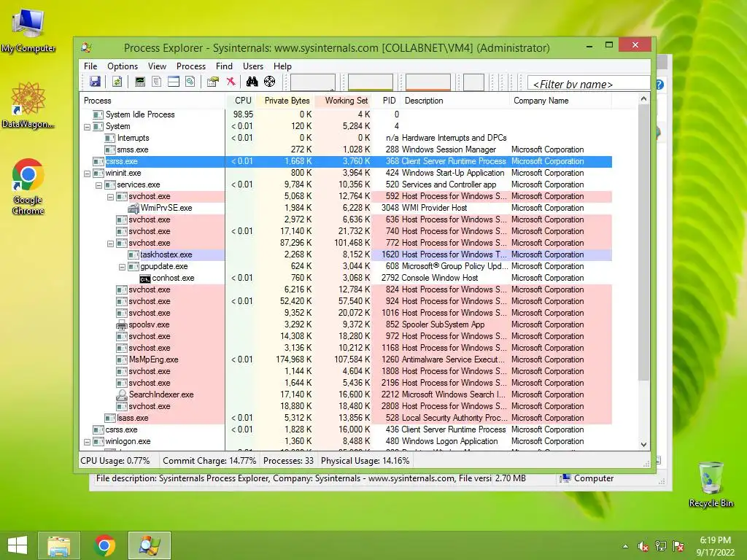
Task: Sort by the CPU column header
Action: [241, 101]
